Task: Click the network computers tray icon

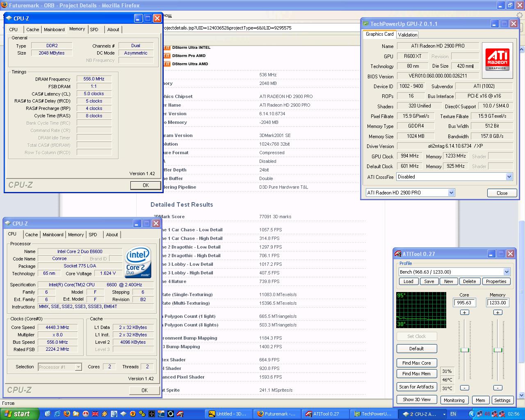Action: pos(479,414)
